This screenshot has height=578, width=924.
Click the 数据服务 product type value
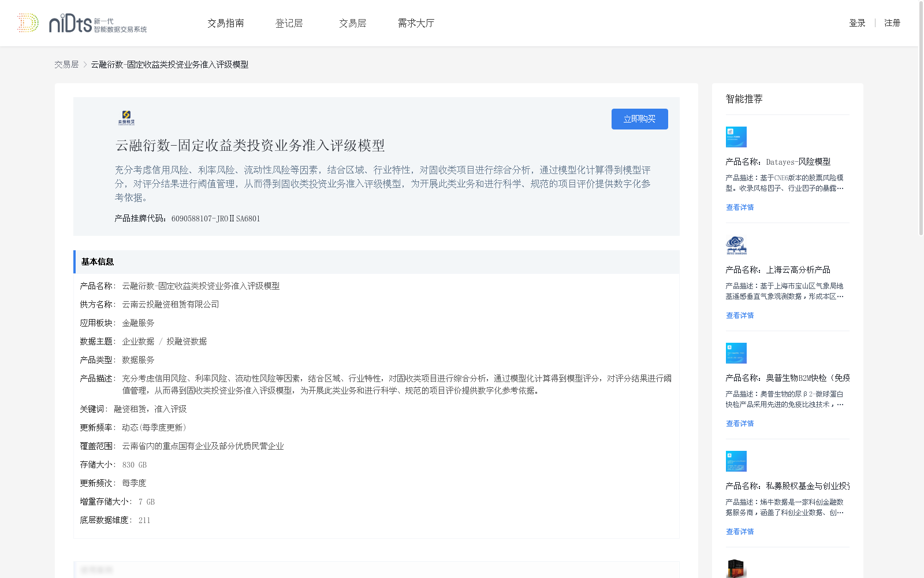pos(138,360)
